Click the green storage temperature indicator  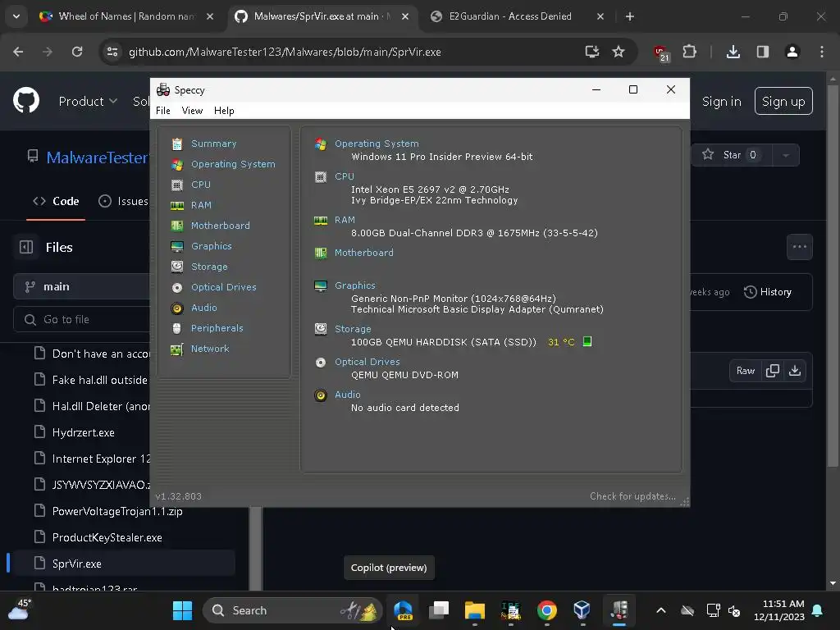click(587, 341)
